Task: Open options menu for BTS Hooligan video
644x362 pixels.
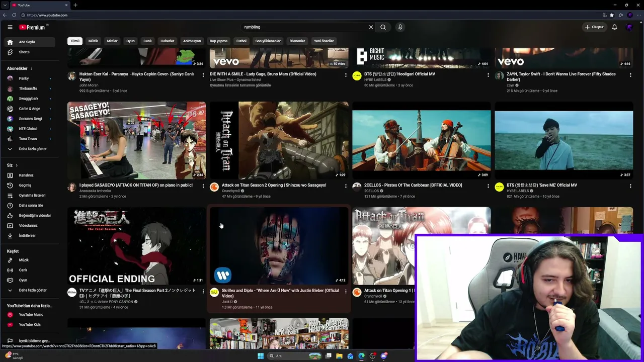Action: coord(488,75)
